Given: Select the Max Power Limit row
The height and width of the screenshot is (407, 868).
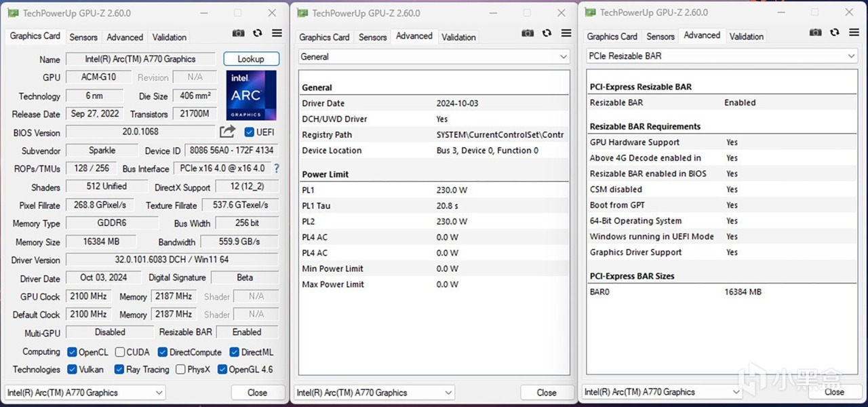Looking at the screenshot, I should 434,284.
